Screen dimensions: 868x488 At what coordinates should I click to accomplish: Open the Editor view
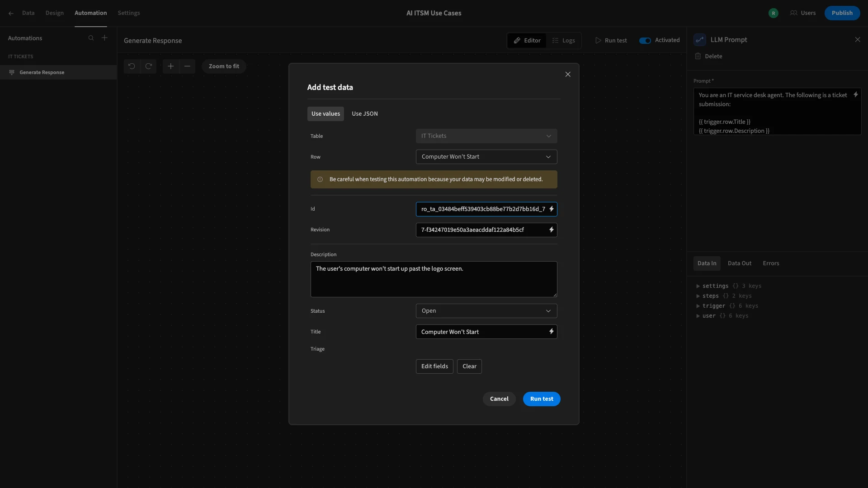(x=527, y=41)
